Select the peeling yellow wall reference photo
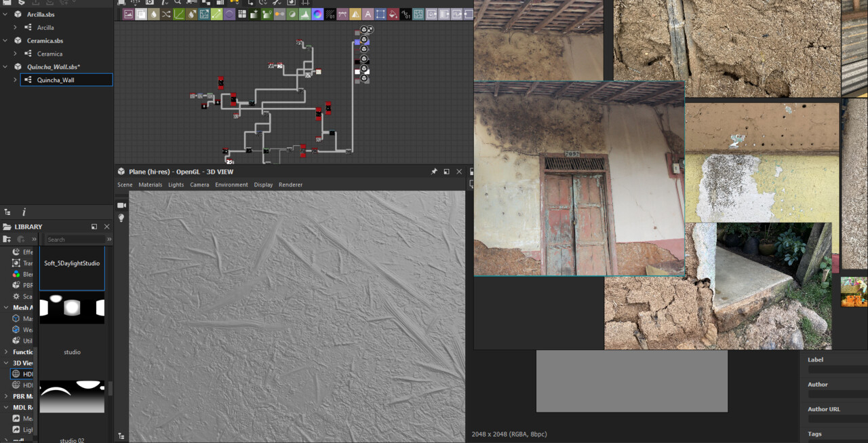The height and width of the screenshot is (443, 868). pos(762,163)
